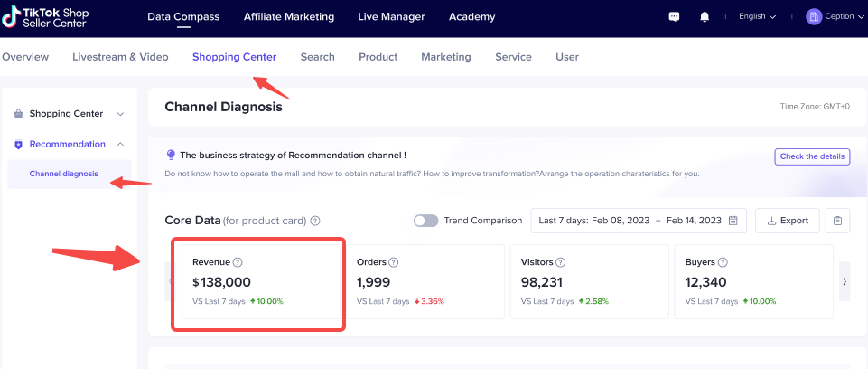Click the Buyers info question mark icon
This screenshot has width=868, height=369.
723,262
